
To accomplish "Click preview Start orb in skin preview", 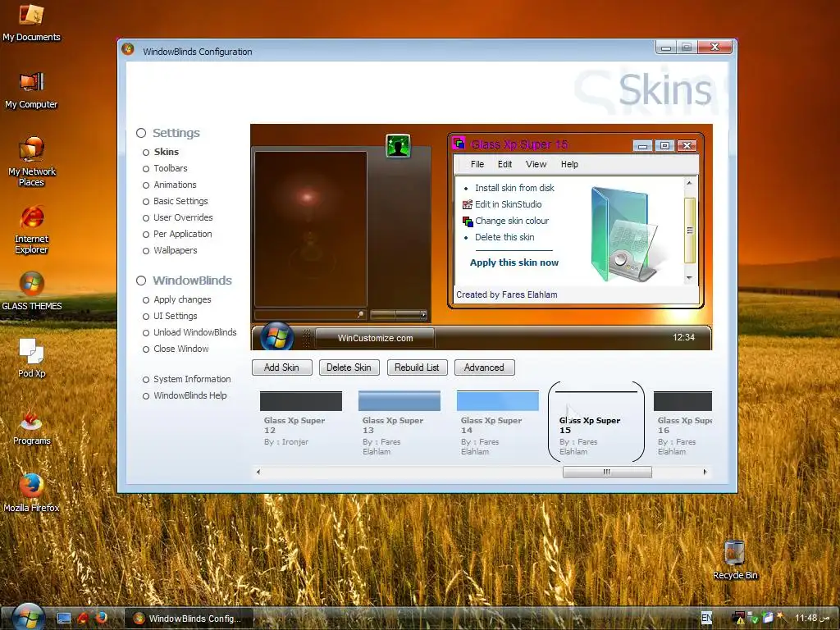I will [277, 337].
